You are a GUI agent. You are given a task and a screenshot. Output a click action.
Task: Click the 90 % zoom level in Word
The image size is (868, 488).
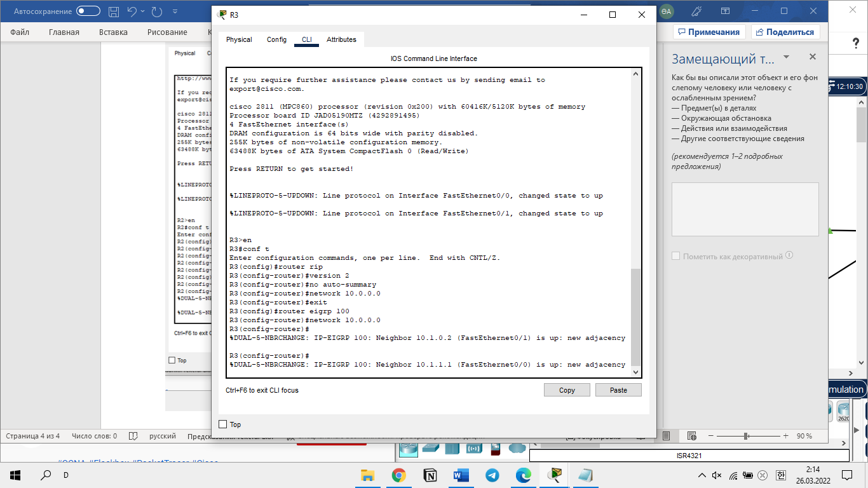804,436
